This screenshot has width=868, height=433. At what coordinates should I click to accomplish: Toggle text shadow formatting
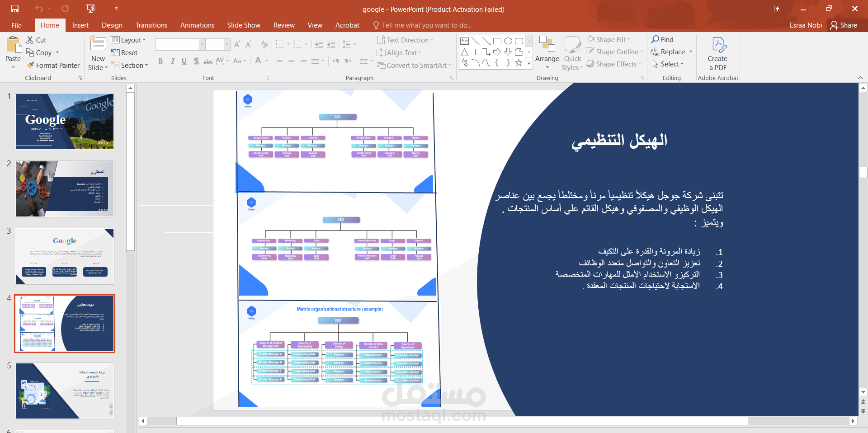(196, 61)
